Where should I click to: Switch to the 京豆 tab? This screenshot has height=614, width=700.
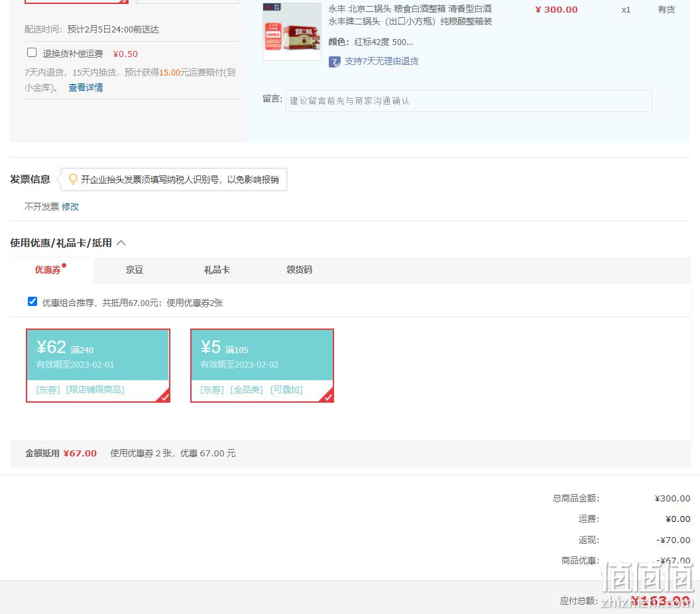tap(135, 270)
